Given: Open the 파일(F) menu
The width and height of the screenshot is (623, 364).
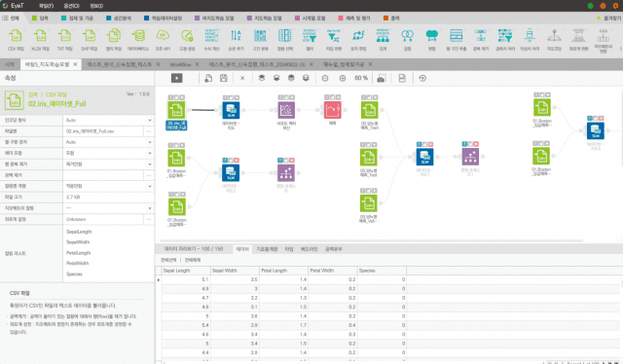Looking at the screenshot, I should pyautogui.click(x=46, y=6).
